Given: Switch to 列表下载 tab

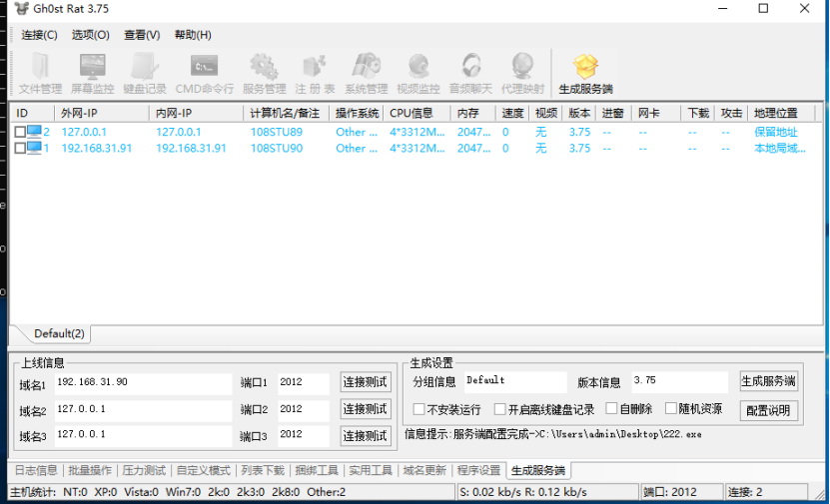Looking at the screenshot, I should [263, 470].
